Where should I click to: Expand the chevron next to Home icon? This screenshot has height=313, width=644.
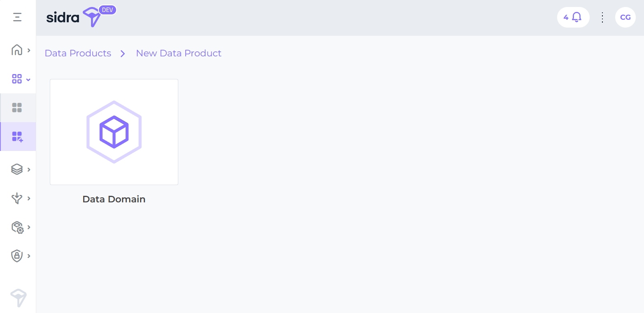coord(29,50)
